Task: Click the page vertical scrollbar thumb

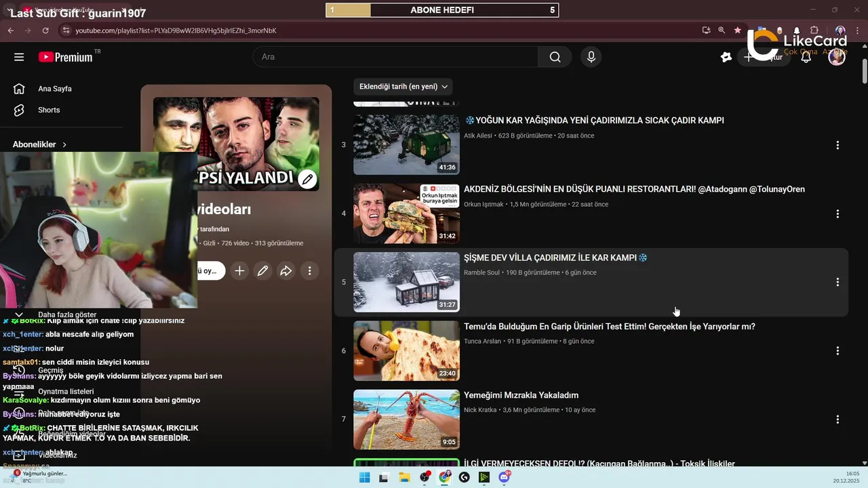Action: coord(865,70)
